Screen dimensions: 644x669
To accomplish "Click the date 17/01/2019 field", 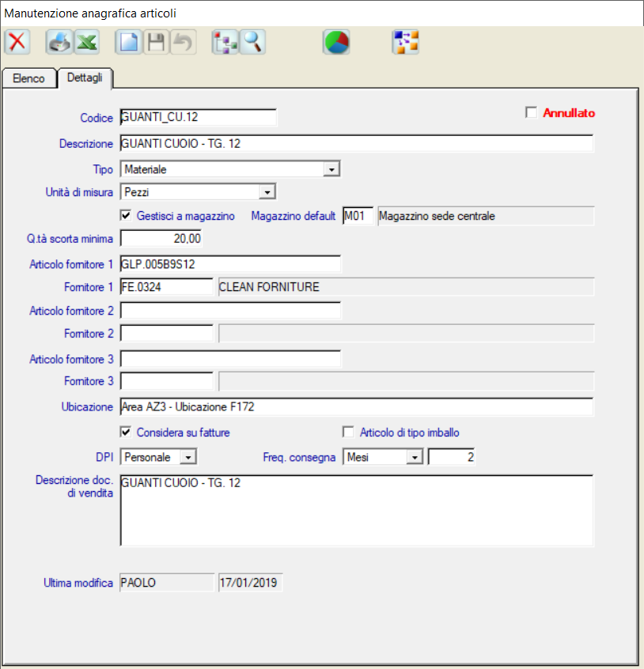I will click(251, 582).
